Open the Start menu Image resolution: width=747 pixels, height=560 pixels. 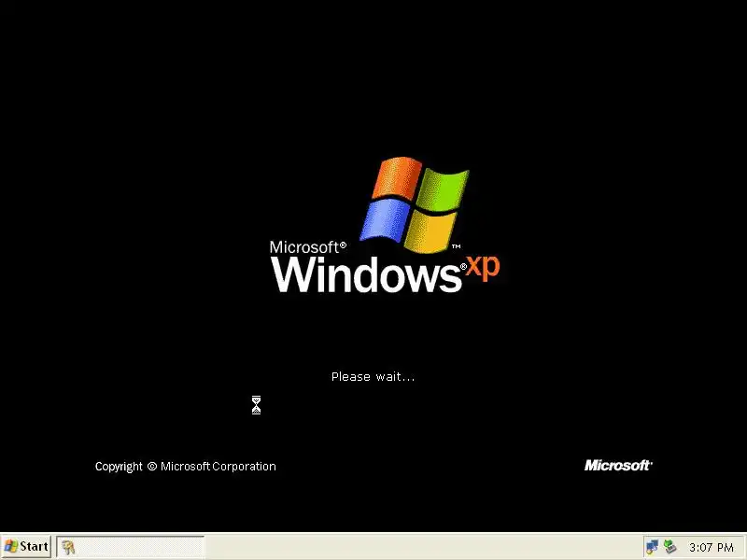[26, 546]
